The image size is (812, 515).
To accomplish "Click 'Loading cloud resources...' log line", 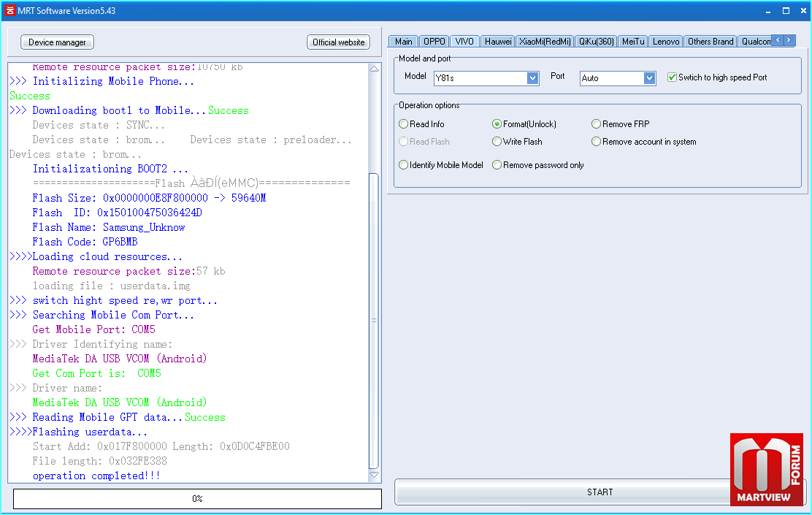I will click(x=96, y=256).
